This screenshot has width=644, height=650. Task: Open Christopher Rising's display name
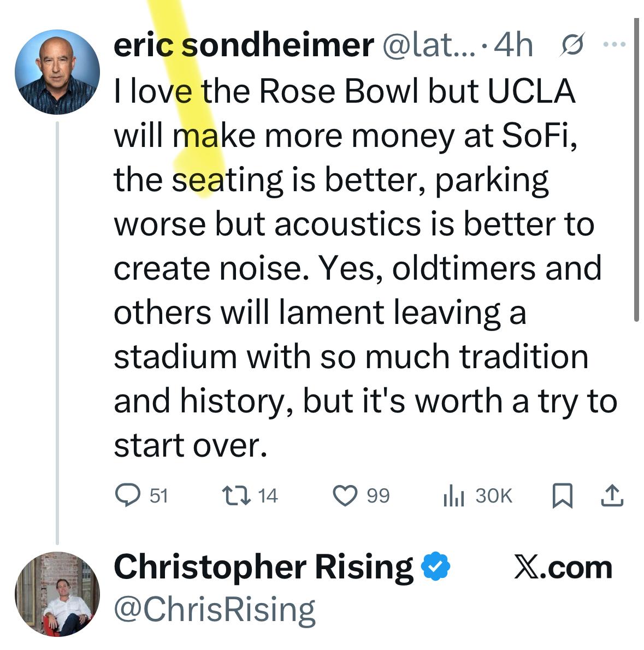click(263, 567)
